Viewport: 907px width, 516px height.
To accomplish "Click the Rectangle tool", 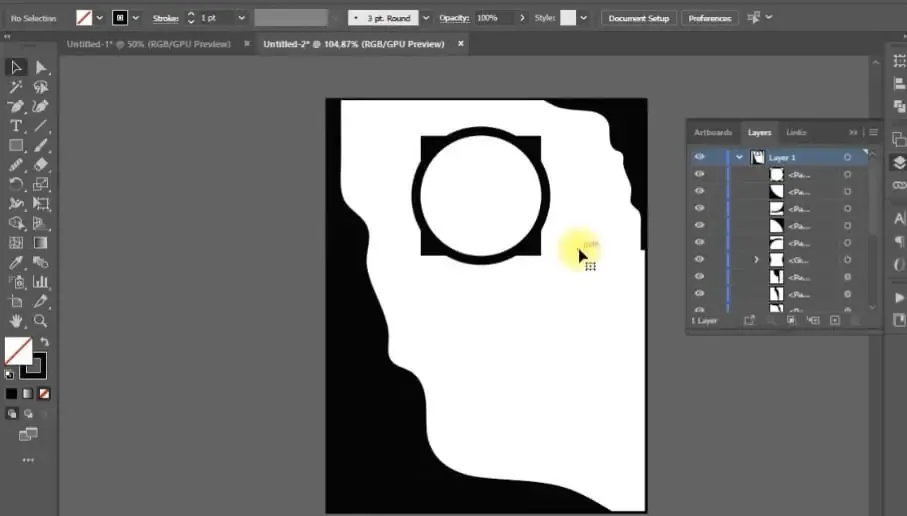I will click(16, 146).
